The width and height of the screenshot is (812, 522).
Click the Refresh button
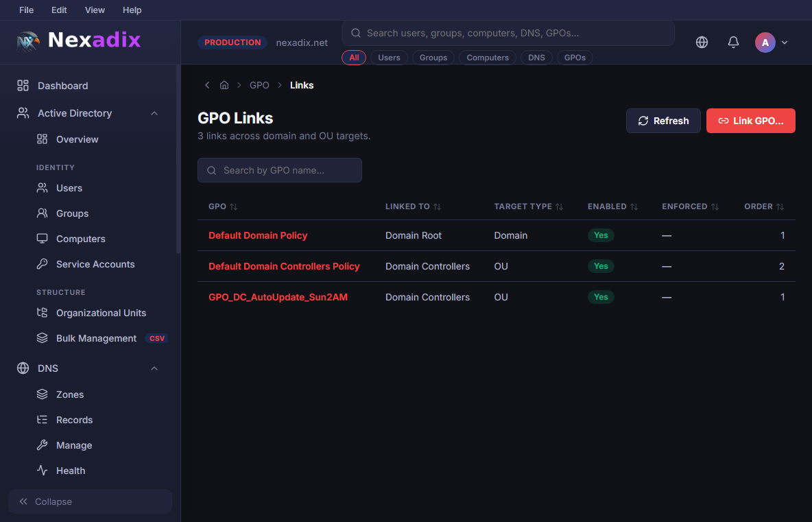[663, 121]
